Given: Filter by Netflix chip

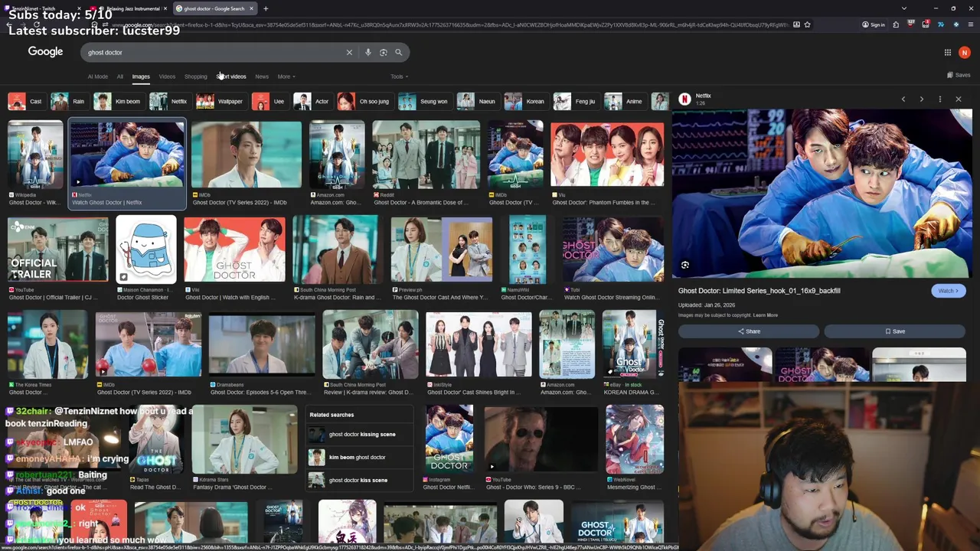Looking at the screenshot, I should point(169,101).
